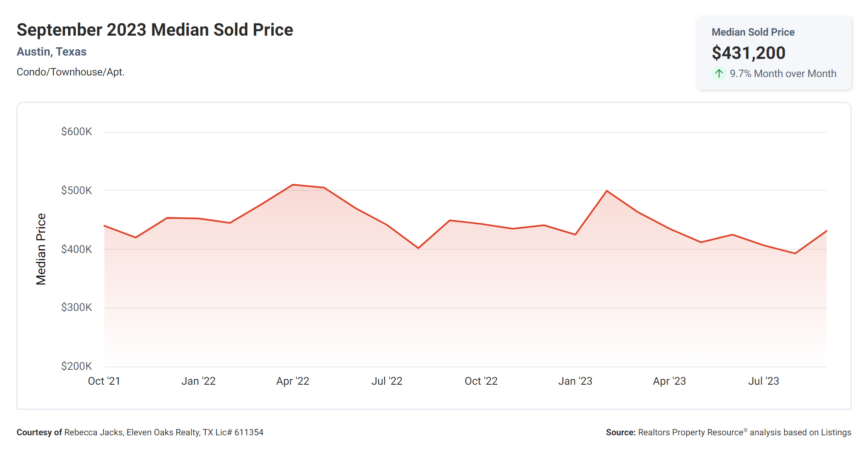This screenshot has width=868, height=456.
Task: Click the Condo/Townhouse/Apt. property type label
Action: pos(70,72)
